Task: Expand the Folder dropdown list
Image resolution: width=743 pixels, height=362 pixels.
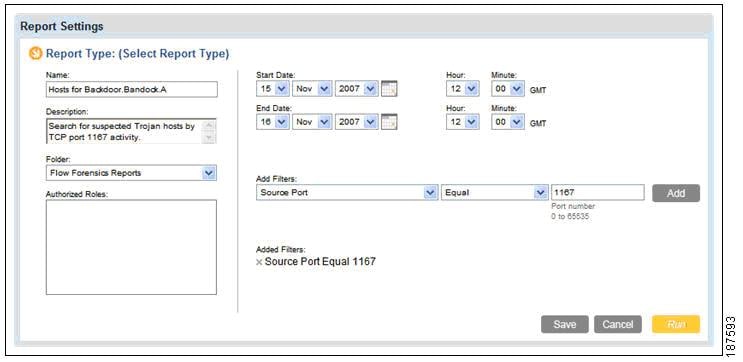Action: pyautogui.click(x=131, y=173)
